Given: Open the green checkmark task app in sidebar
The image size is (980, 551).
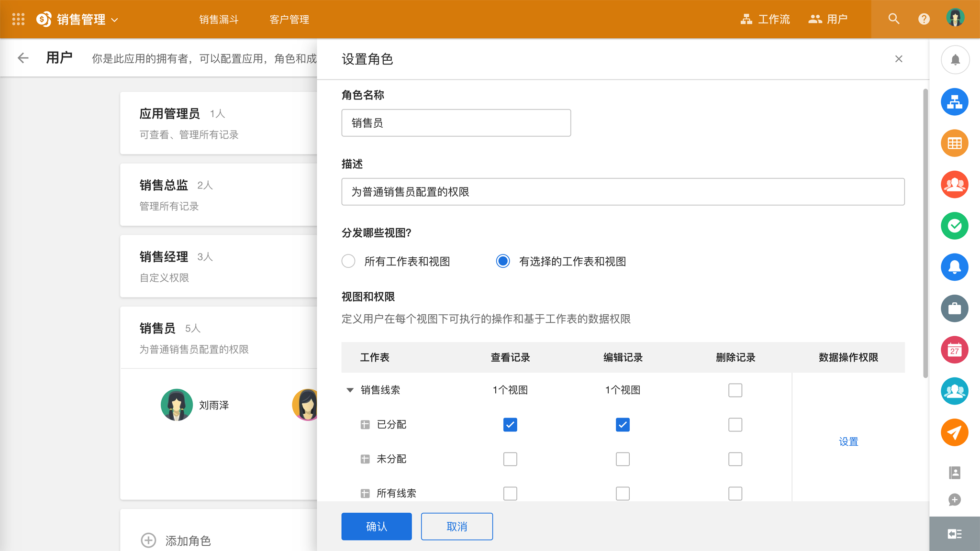Looking at the screenshot, I should click(955, 226).
